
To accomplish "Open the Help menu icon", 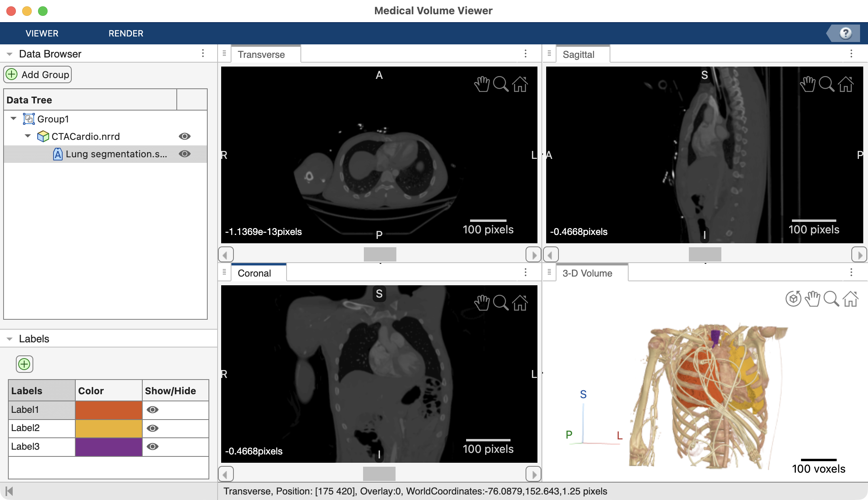I will 845,33.
